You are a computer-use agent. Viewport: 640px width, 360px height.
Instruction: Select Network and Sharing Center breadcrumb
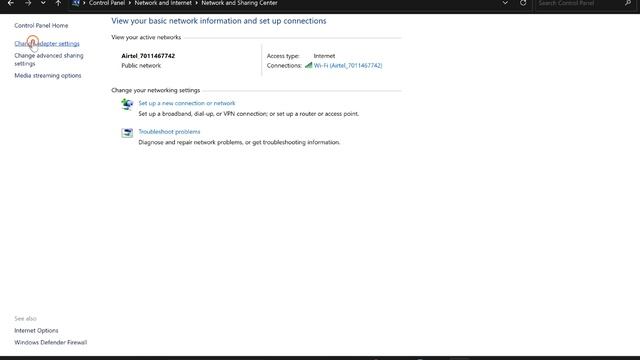point(239,3)
